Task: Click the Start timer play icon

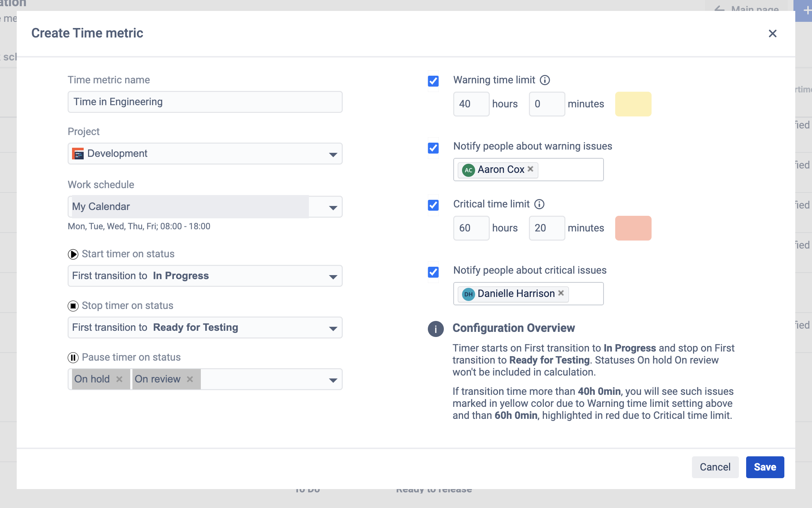Action: [x=73, y=254]
